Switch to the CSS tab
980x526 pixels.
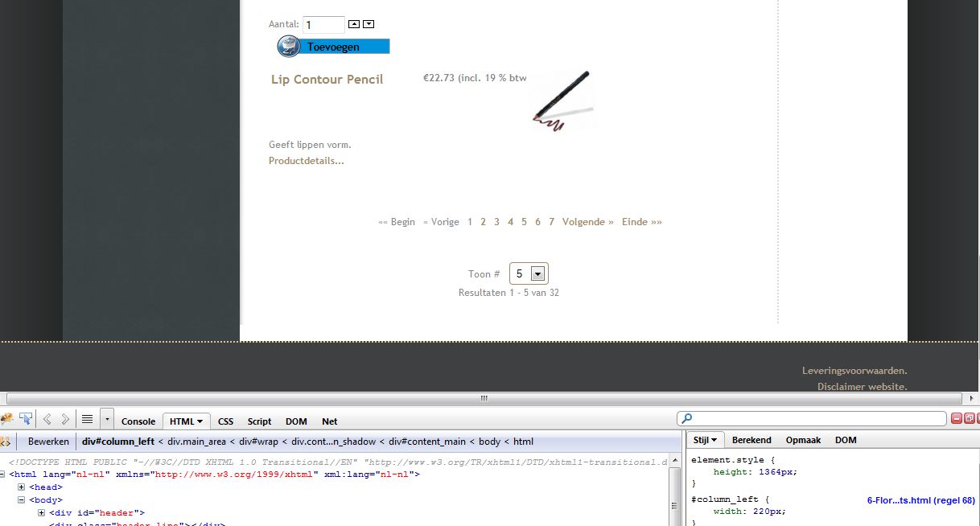coord(225,421)
